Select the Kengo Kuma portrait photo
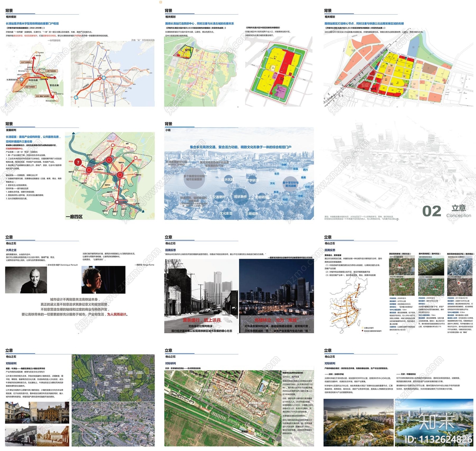The width and height of the screenshot is (476, 451). (104, 280)
